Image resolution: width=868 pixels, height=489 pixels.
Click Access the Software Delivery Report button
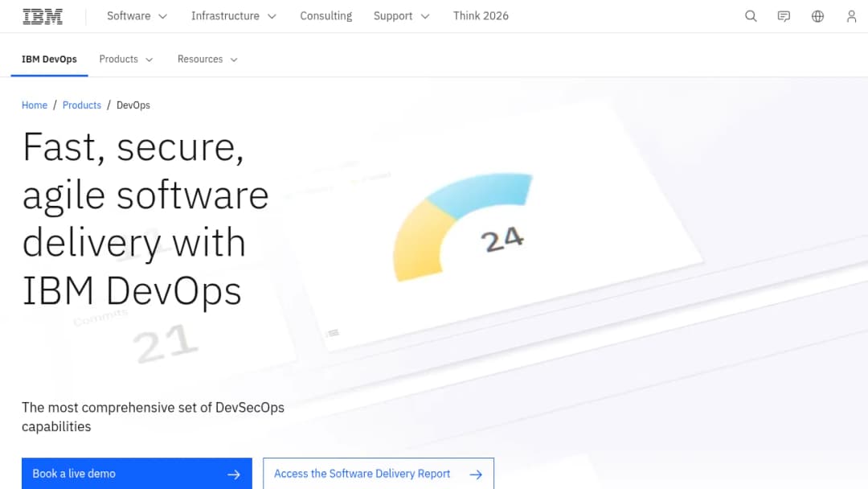379,474
